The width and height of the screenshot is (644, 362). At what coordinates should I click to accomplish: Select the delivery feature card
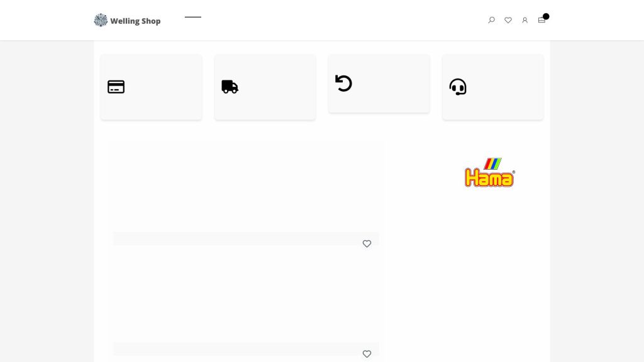pos(265,87)
